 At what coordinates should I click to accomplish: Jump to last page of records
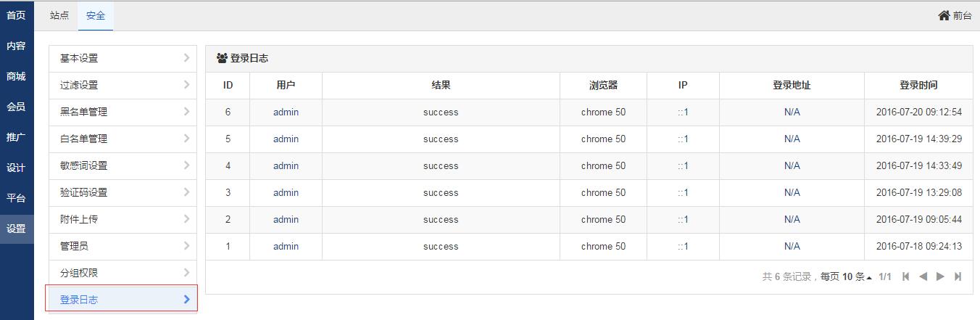pyautogui.click(x=958, y=276)
